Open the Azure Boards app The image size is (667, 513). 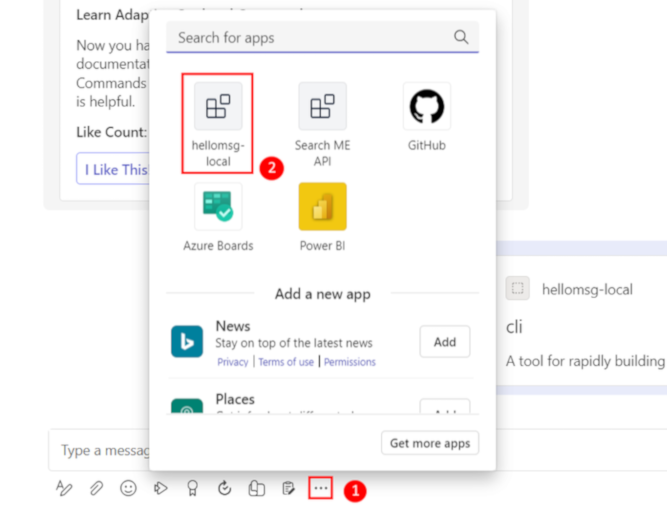(218, 217)
